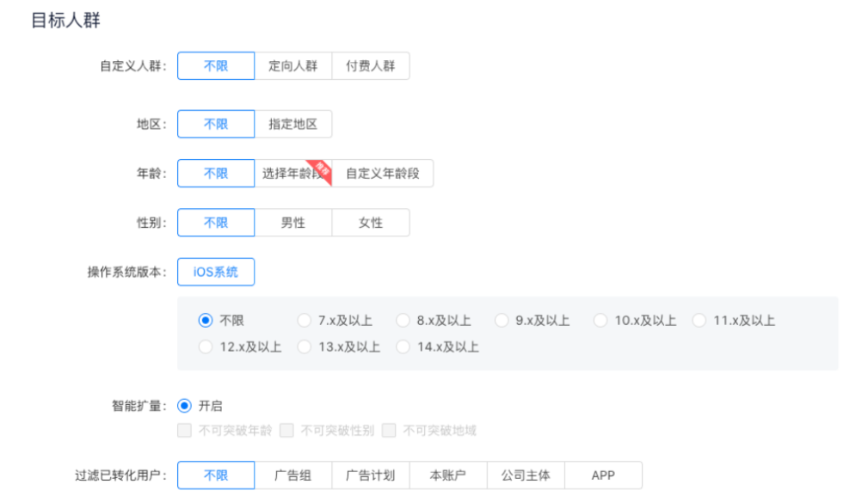This screenshot has width=868, height=503.
Task: Choose 付费人群 audience option
Action: point(371,65)
